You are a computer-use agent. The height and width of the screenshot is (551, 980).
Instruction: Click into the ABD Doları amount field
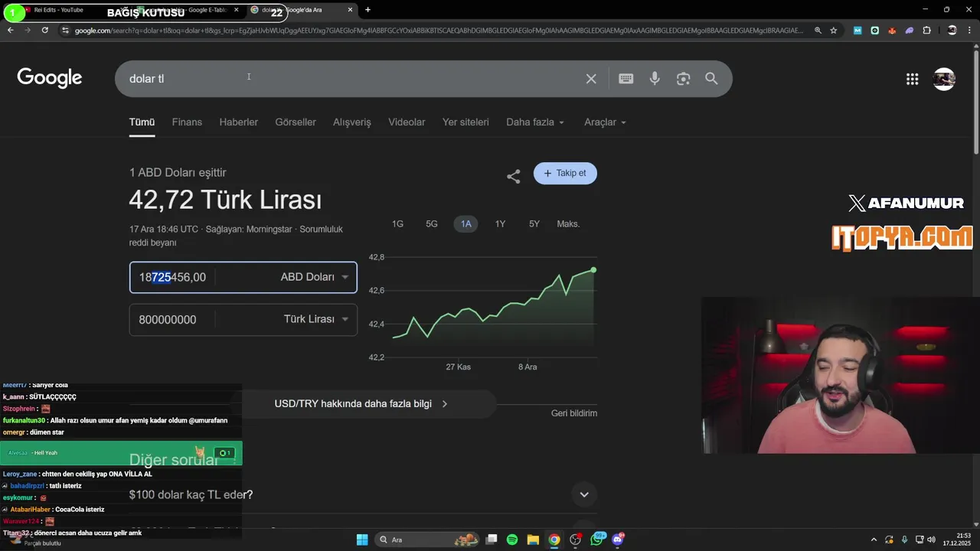tap(172, 277)
